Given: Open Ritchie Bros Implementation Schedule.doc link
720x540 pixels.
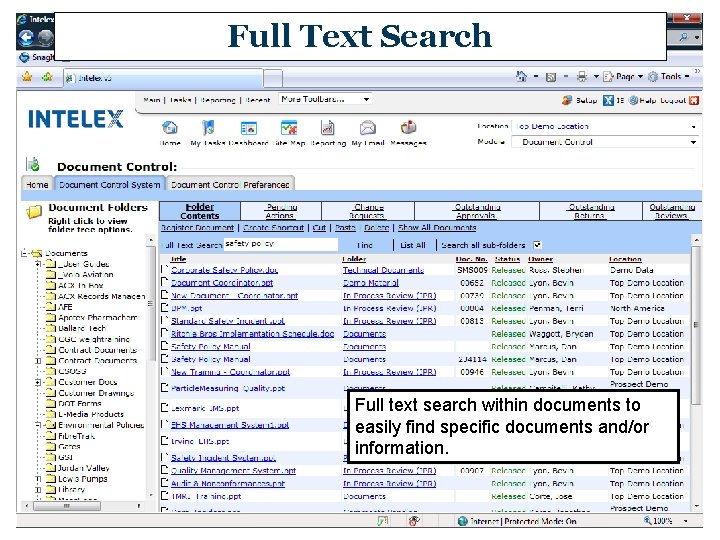Looking at the screenshot, I should [253, 334].
